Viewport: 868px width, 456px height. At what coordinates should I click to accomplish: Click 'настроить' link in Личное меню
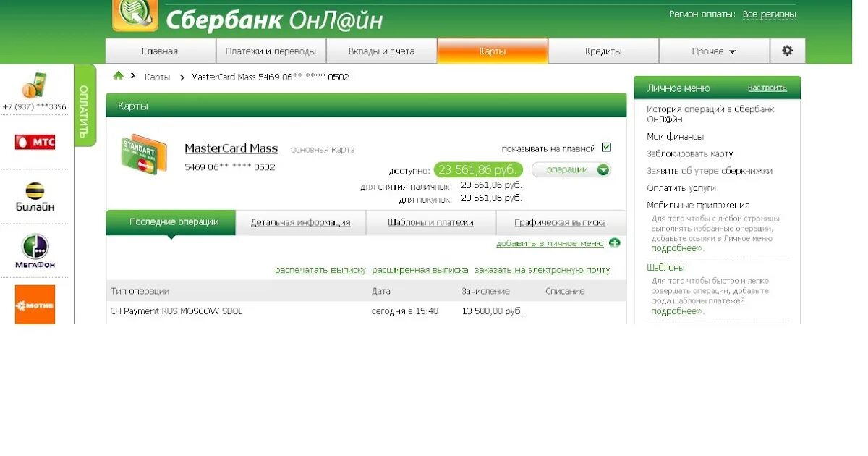pos(767,88)
